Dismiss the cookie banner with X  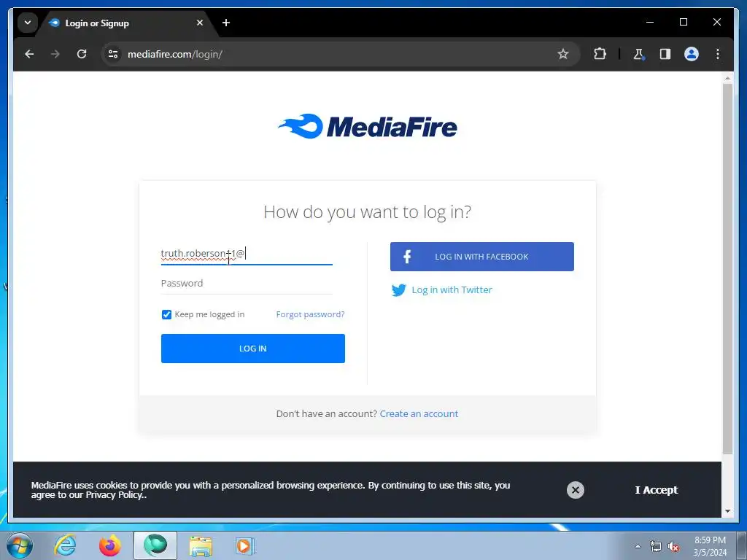click(x=576, y=490)
